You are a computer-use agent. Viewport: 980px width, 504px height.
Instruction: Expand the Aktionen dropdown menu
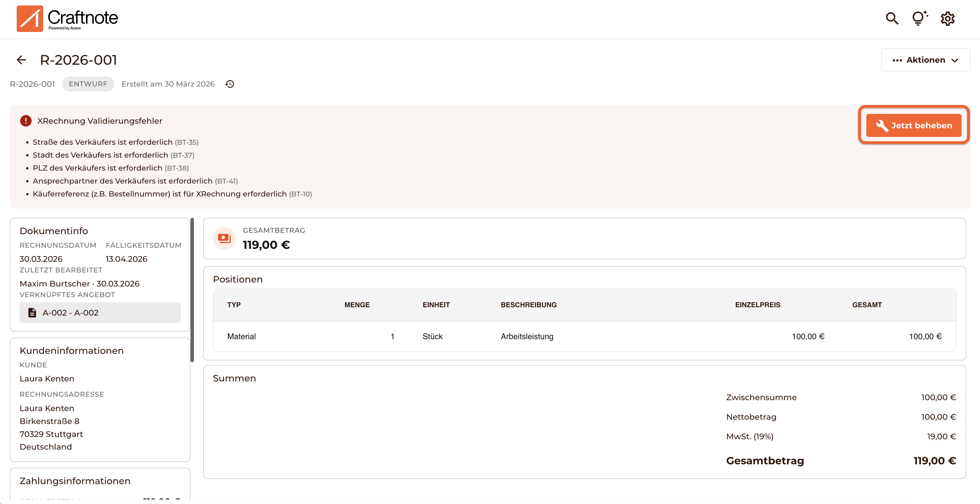pyautogui.click(x=925, y=60)
